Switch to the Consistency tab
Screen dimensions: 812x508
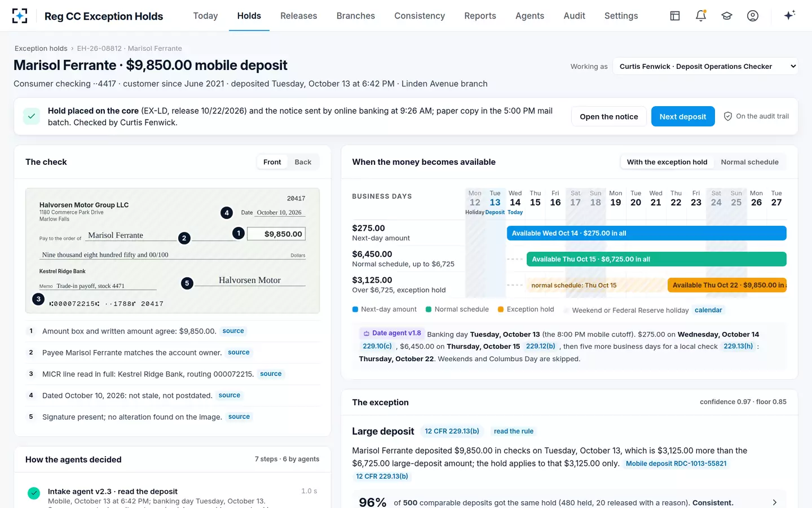420,16
